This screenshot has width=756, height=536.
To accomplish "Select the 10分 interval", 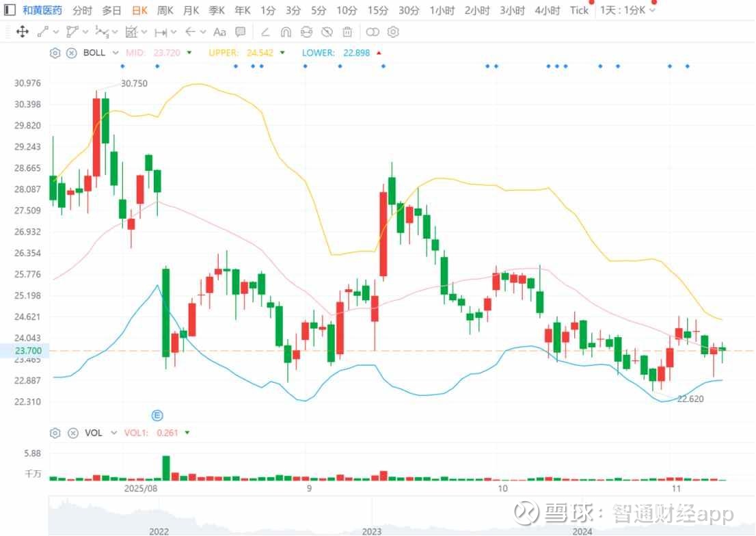I will tap(347, 10).
